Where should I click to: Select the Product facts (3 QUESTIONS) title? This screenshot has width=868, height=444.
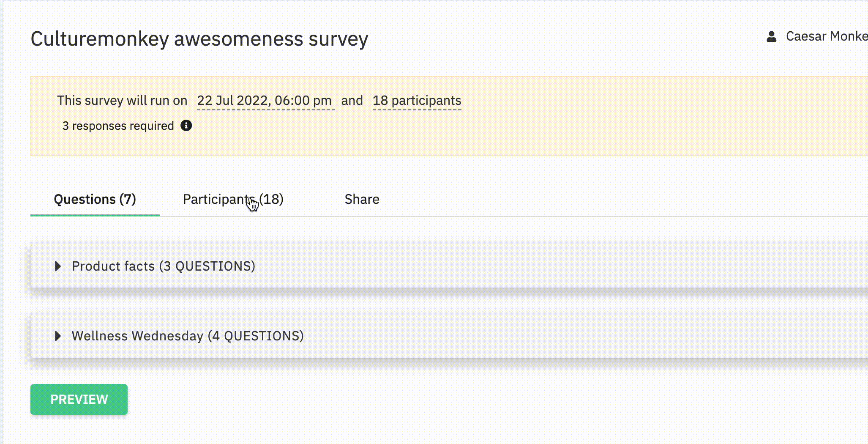point(164,266)
